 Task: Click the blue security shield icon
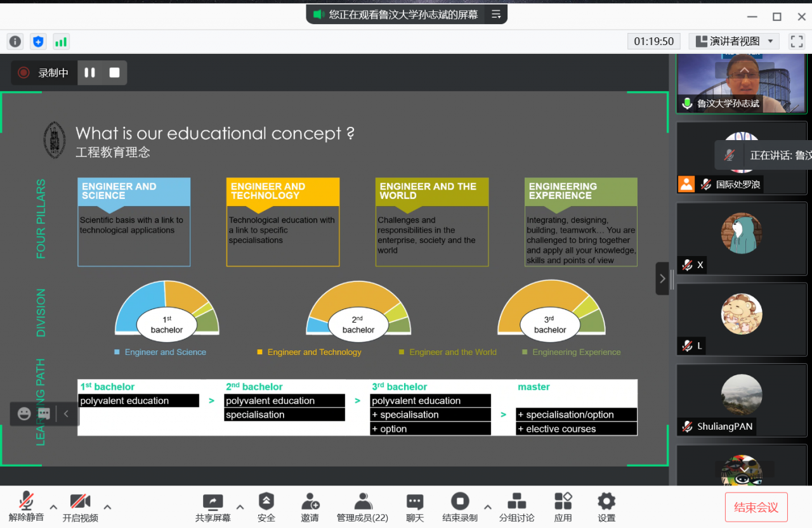(38, 42)
